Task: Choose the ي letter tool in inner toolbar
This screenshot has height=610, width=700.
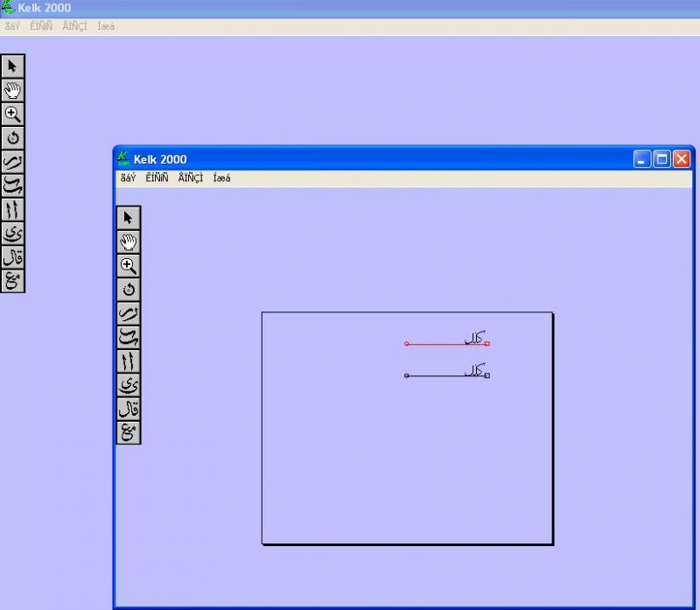Action: pos(129,385)
